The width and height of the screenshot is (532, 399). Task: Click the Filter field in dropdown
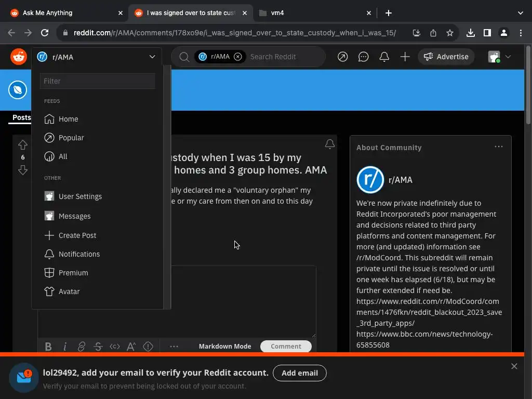(97, 81)
